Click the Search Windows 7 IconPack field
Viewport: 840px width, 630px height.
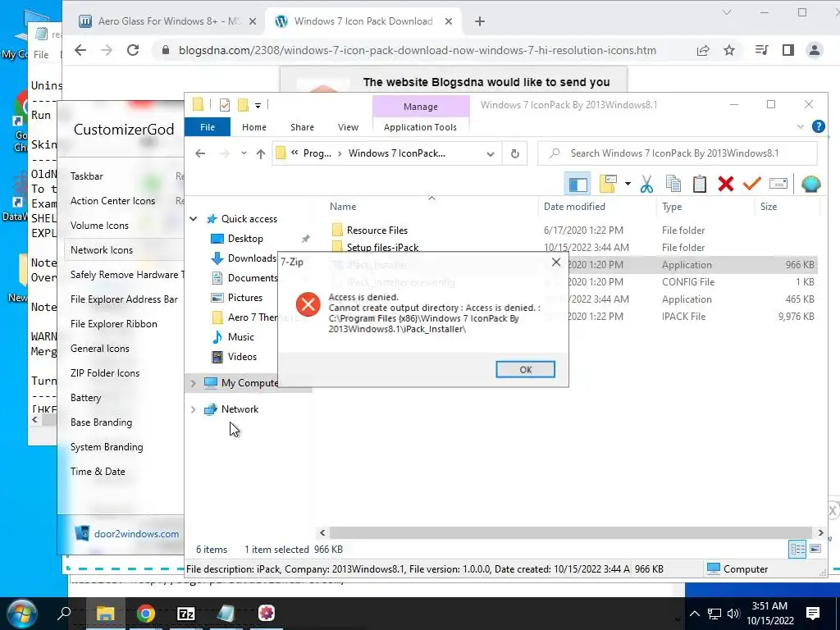click(678, 153)
